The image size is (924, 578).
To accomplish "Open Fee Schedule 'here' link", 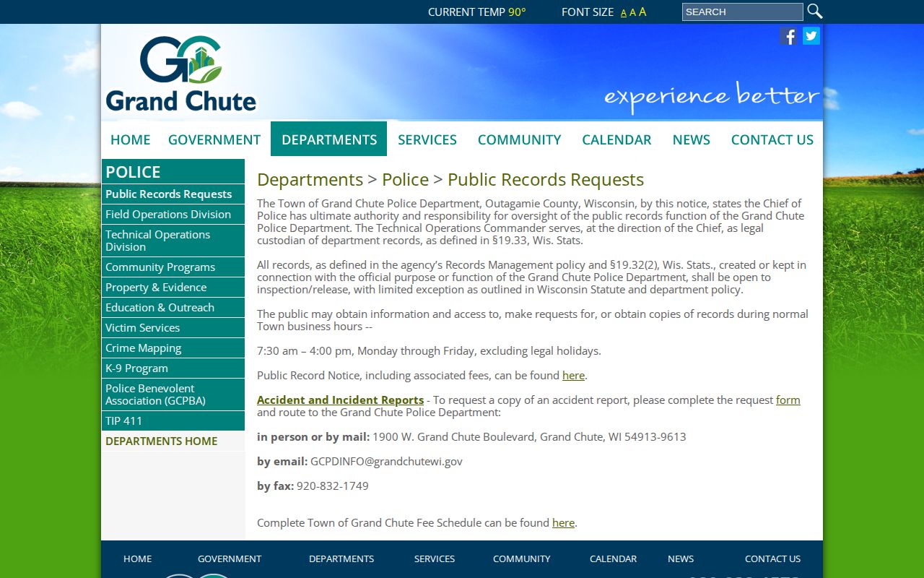I will [x=563, y=523].
